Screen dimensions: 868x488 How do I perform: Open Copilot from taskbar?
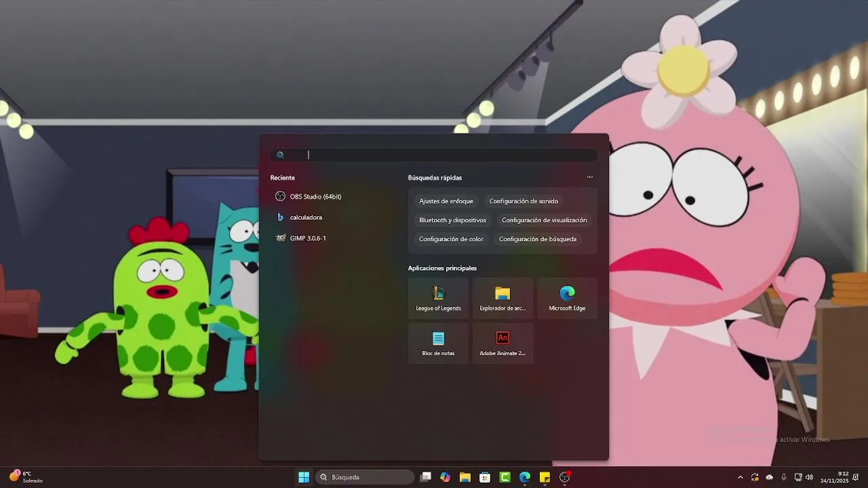[445, 477]
